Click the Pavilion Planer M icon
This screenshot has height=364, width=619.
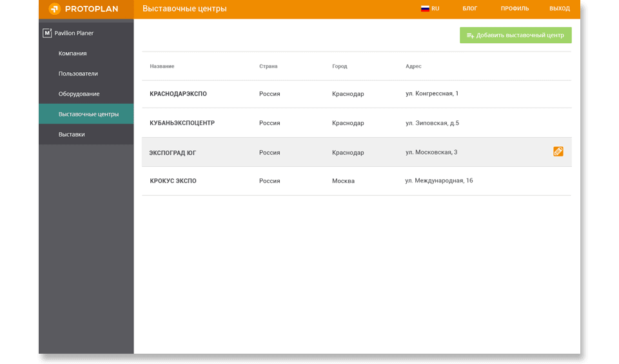(47, 33)
